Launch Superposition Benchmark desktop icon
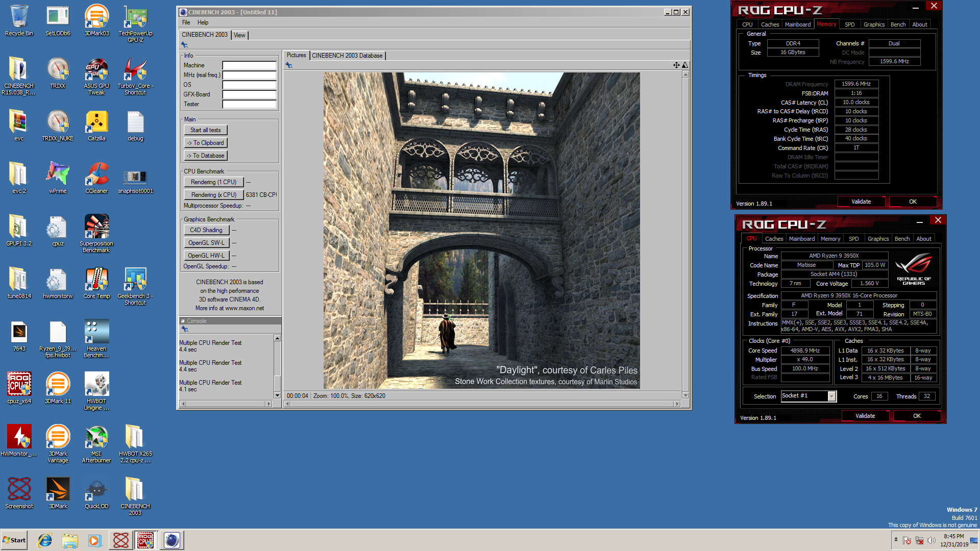The image size is (980, 551). click(x=96, y=234)
